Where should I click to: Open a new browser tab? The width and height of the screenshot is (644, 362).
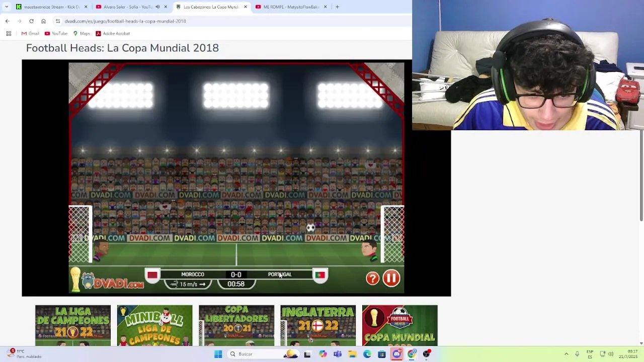(x=337, y=7)
